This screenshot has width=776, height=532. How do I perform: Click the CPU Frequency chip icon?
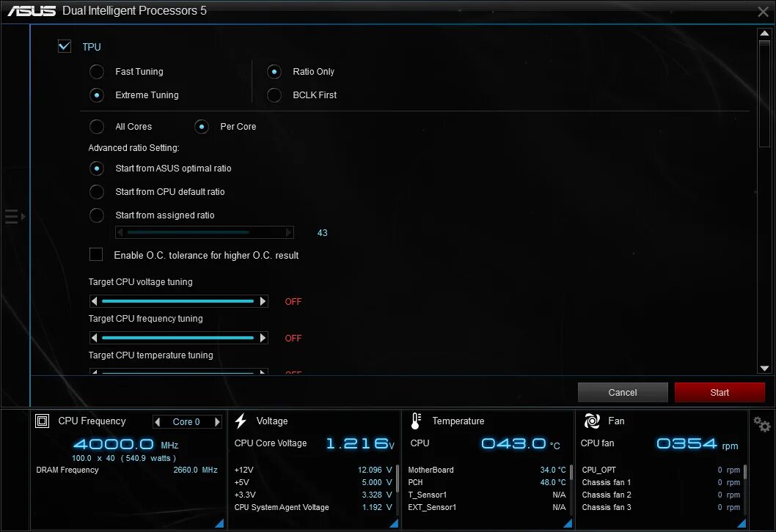[42, 421]
